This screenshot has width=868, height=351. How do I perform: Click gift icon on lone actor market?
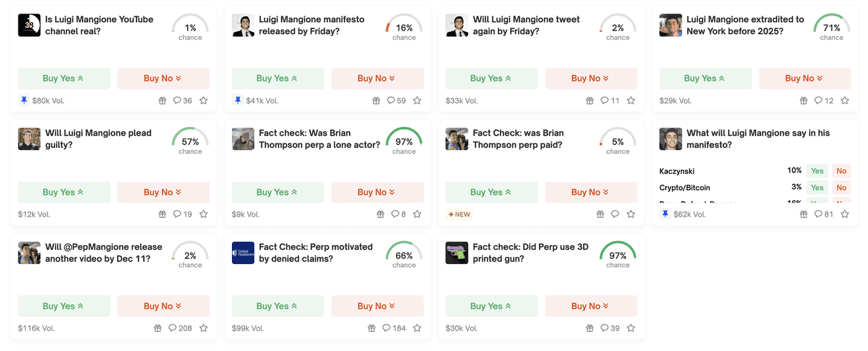click(x=380, y=215)
